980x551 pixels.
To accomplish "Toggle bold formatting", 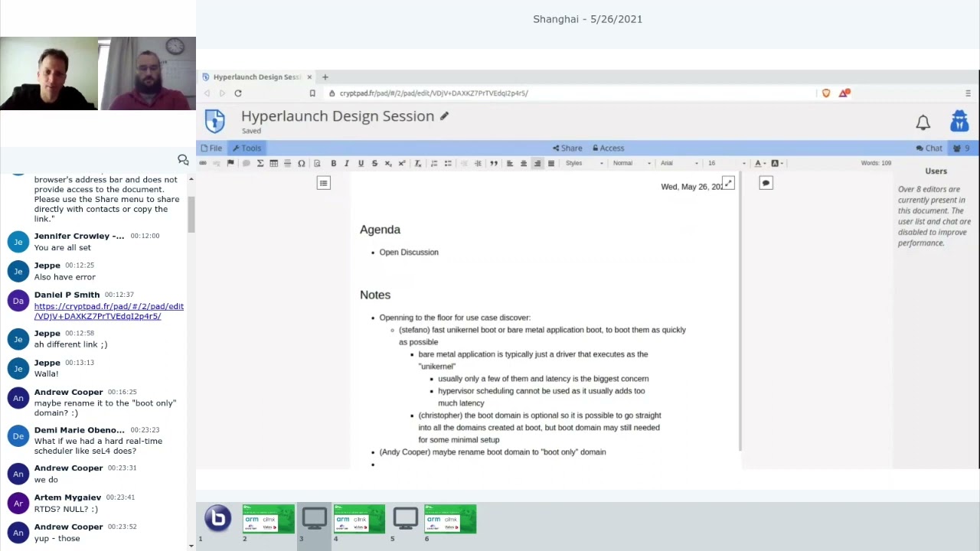I will point(333,163).
